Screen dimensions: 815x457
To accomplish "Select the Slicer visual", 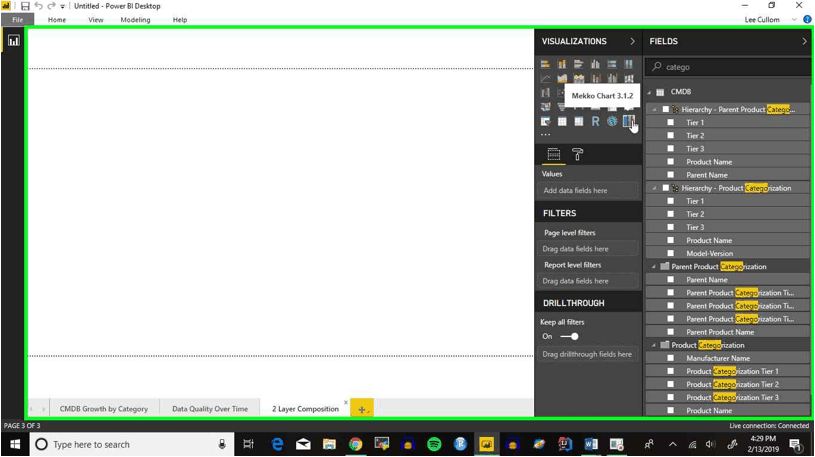I will point(545,122).
